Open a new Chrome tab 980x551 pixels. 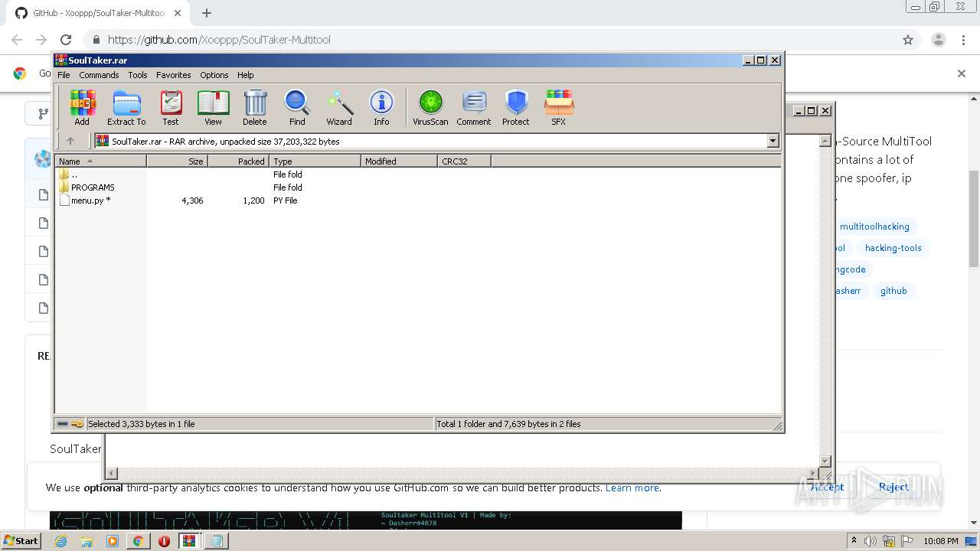pyautogui.click(x=207, y=13)
